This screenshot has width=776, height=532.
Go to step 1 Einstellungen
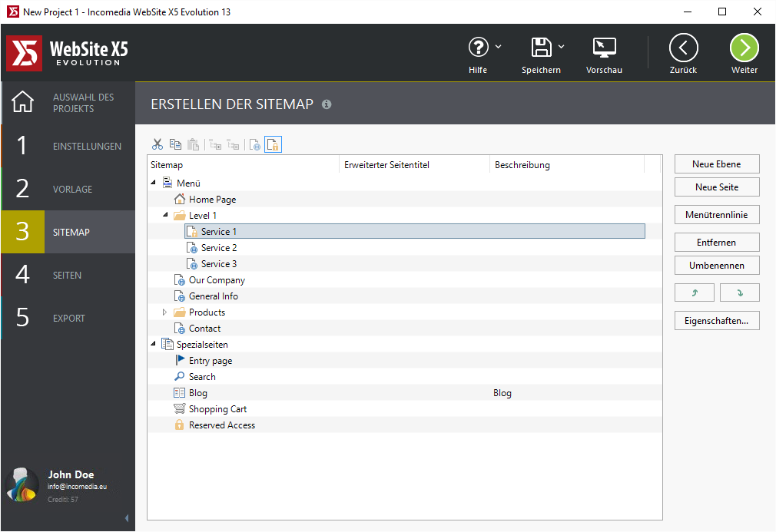[x=68, y=146]
